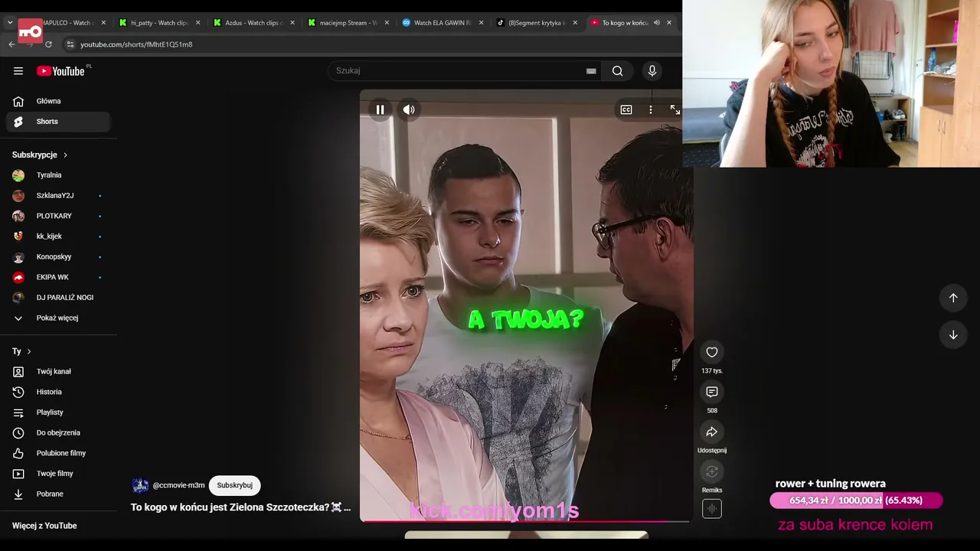980x551 pixels.
Task: Click the Short's pink progress bar
Action: [x=525, y=521]
